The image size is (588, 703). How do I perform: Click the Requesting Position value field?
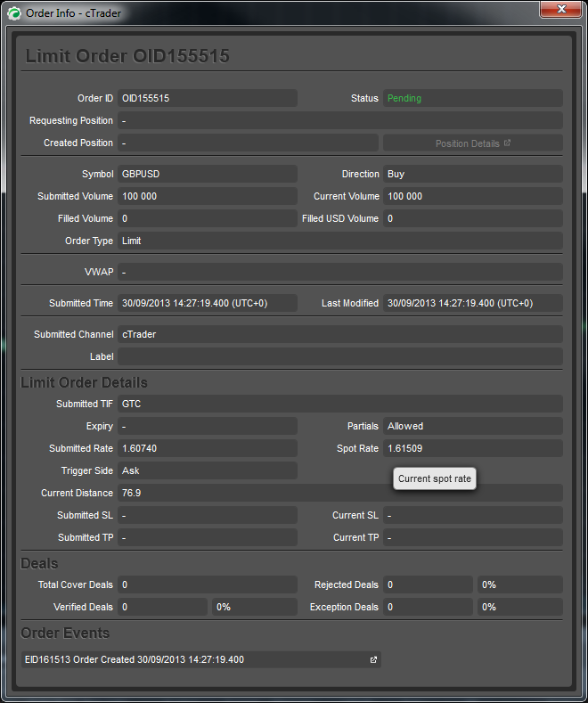(x=340, y=120)
